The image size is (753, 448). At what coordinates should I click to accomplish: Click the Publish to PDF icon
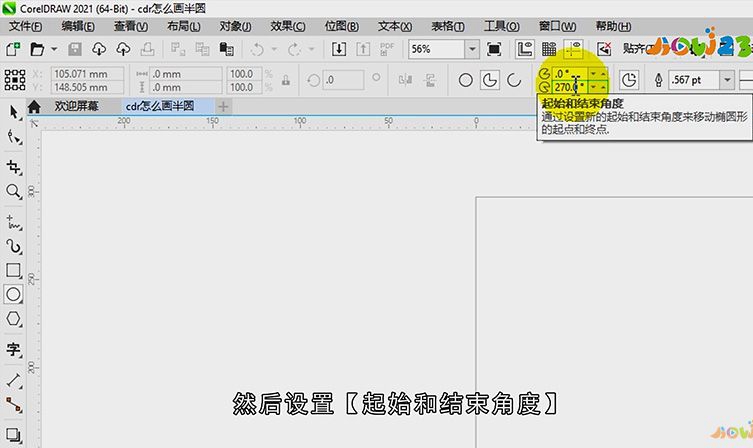387,49
